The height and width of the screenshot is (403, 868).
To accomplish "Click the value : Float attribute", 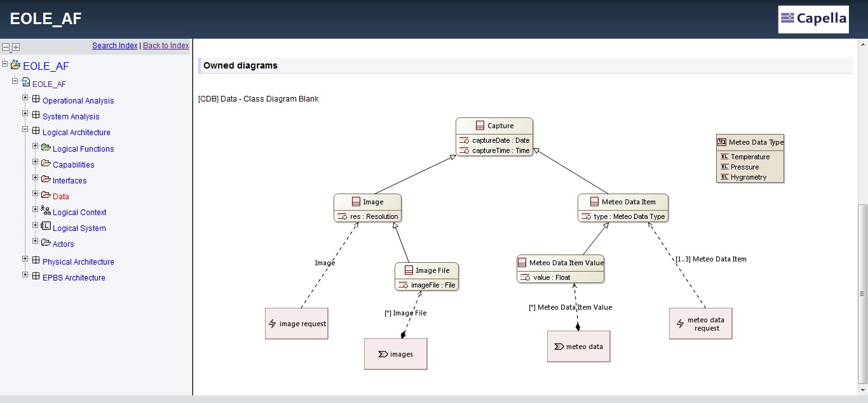I will (x=545, y=277).
